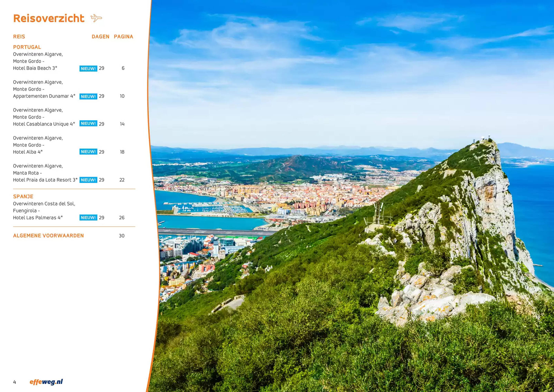Screen dimensions: 554x392
Task: Open the Hotel Casablanca Unique 4* trip
Action: pyautogui.click(x=44, y=124)
